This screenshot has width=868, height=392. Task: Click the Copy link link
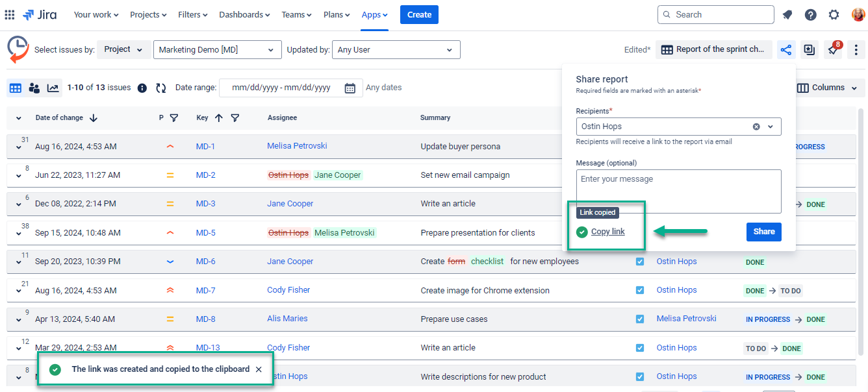click(x=607, y=232)
